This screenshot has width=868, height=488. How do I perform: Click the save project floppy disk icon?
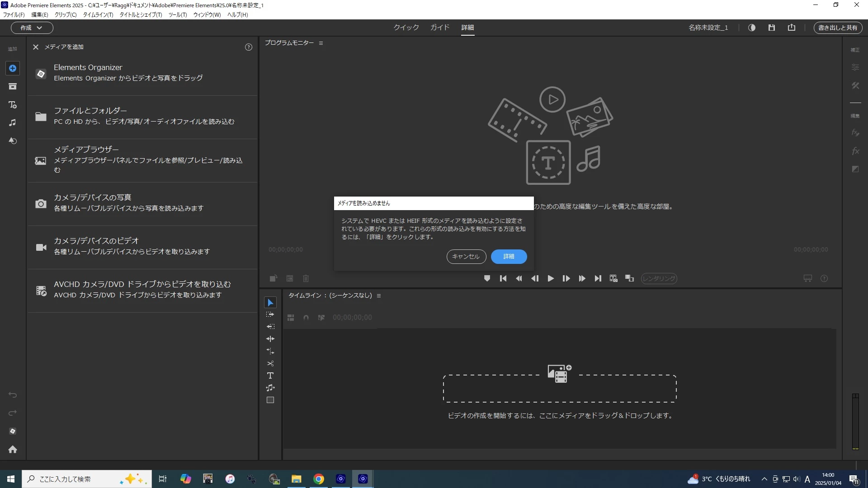[772, 28]
